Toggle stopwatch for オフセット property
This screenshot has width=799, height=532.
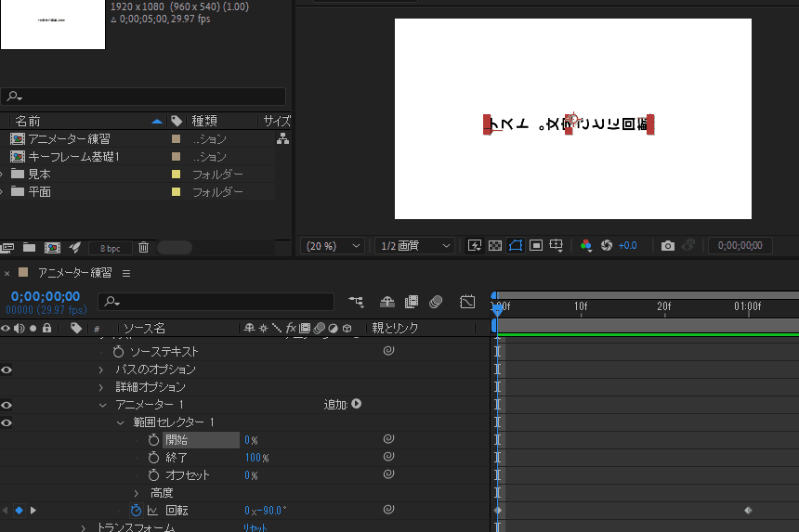pyautogui.click(x=153, y=475)
